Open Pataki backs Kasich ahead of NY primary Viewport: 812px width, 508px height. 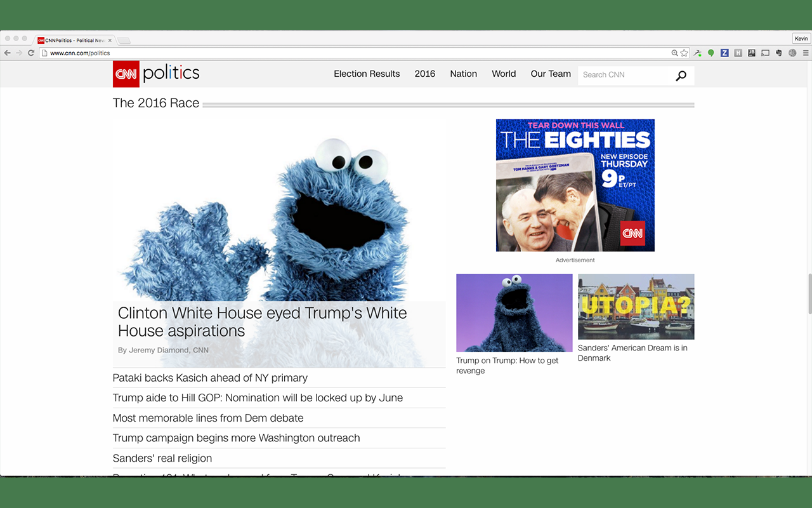[210, 378]
